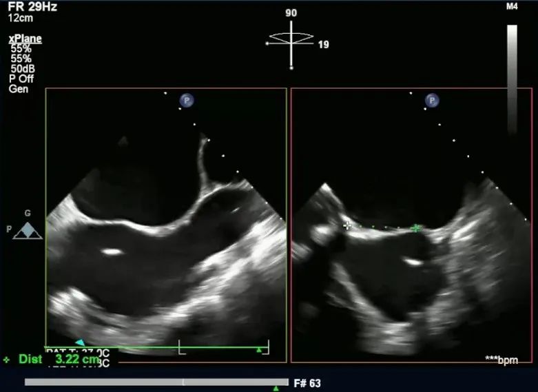Select the green caliper cross end point

click(415, 228)
